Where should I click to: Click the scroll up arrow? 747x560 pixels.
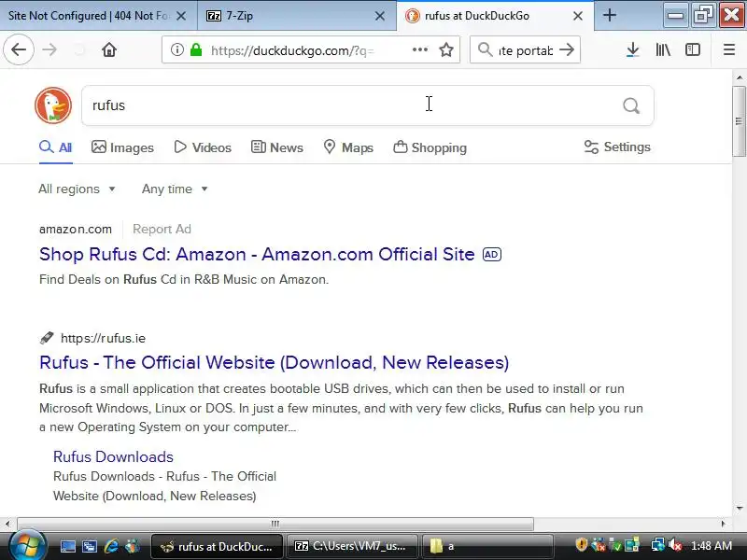click(740, 77)
